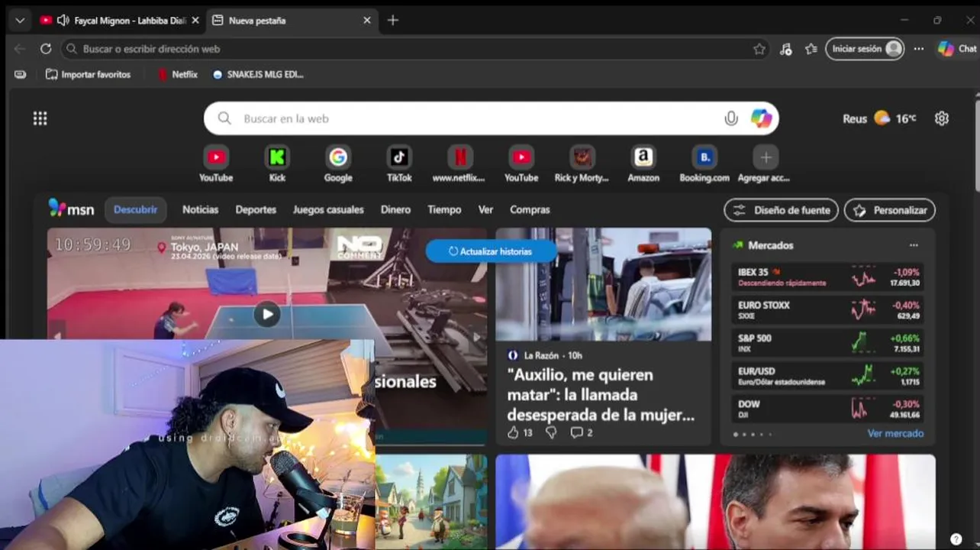The height and width of the screenshot is (550, 980).
Task: Switch to the Noticias tab
Action: click(x=200, y=209)
